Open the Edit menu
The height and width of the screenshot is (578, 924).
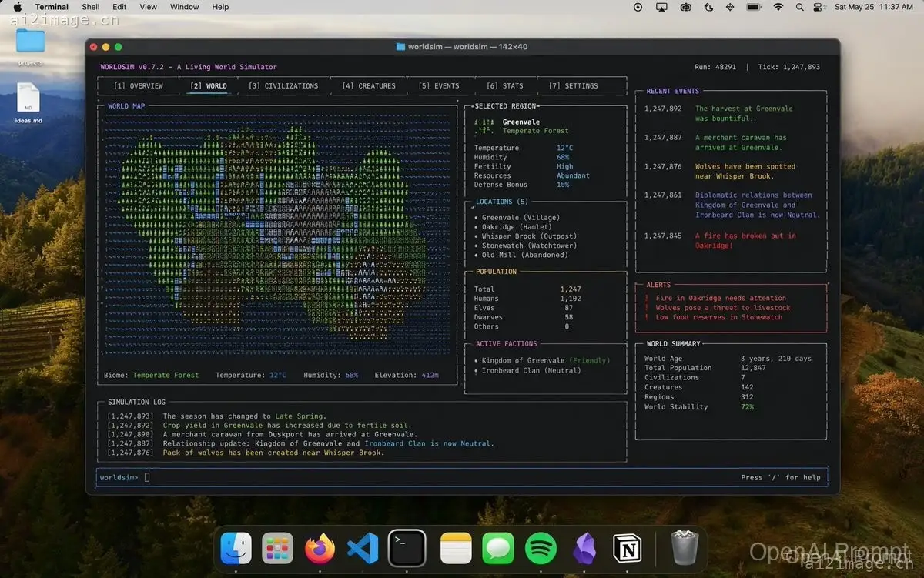pyautogui.click(x=119, y=7)
